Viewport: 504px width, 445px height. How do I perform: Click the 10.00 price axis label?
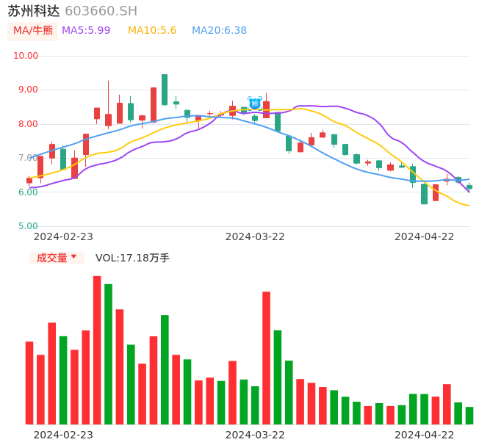click(26, 56)
